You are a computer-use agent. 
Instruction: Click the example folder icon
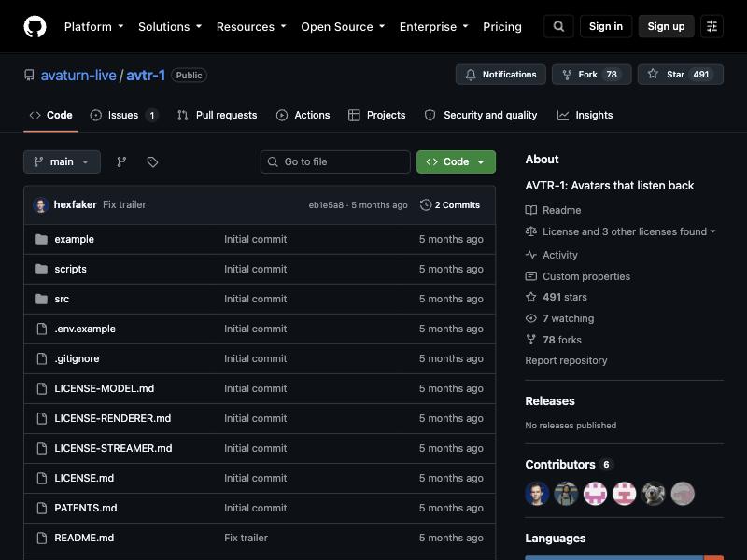click(41, 239)
